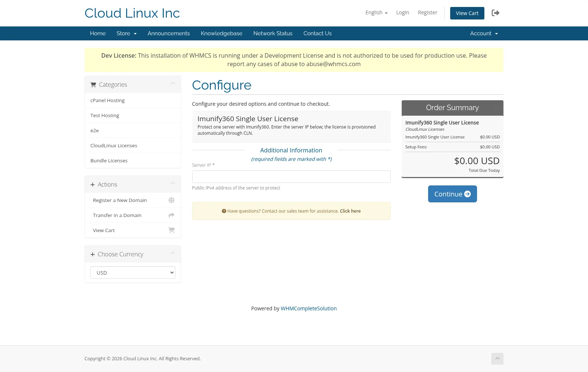Click the View Cart button in header

[x=467, y=13]
